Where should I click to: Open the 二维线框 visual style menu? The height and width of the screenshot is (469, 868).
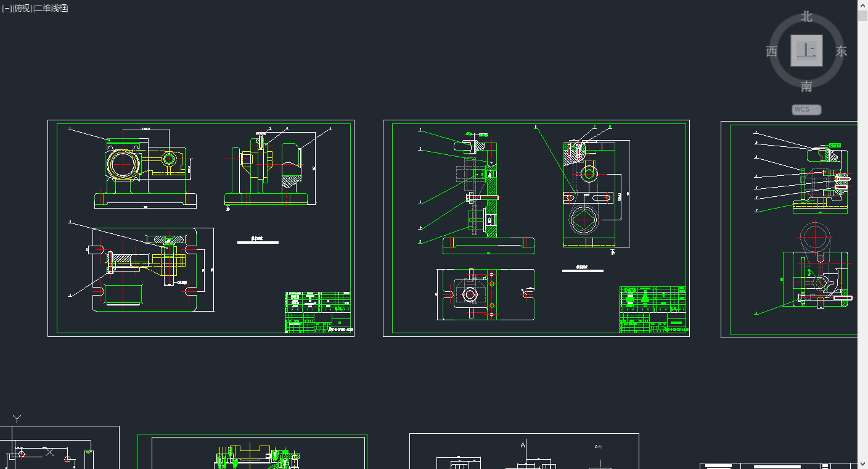(x=51, y=8)
